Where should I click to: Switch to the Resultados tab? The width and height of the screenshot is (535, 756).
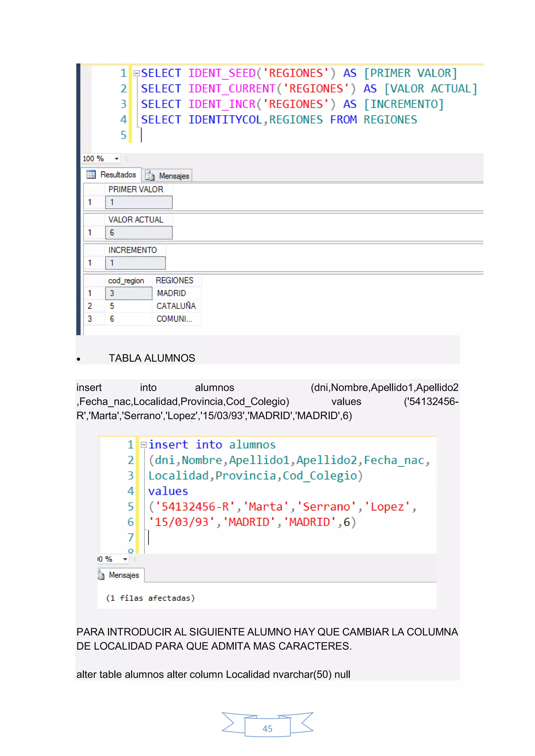[x=118, y=174]
